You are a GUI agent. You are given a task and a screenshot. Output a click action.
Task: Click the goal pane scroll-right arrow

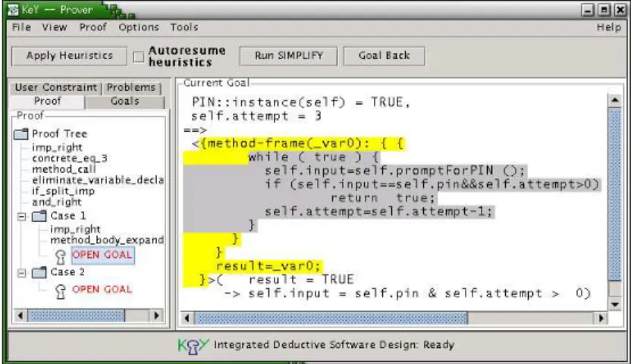601,318
